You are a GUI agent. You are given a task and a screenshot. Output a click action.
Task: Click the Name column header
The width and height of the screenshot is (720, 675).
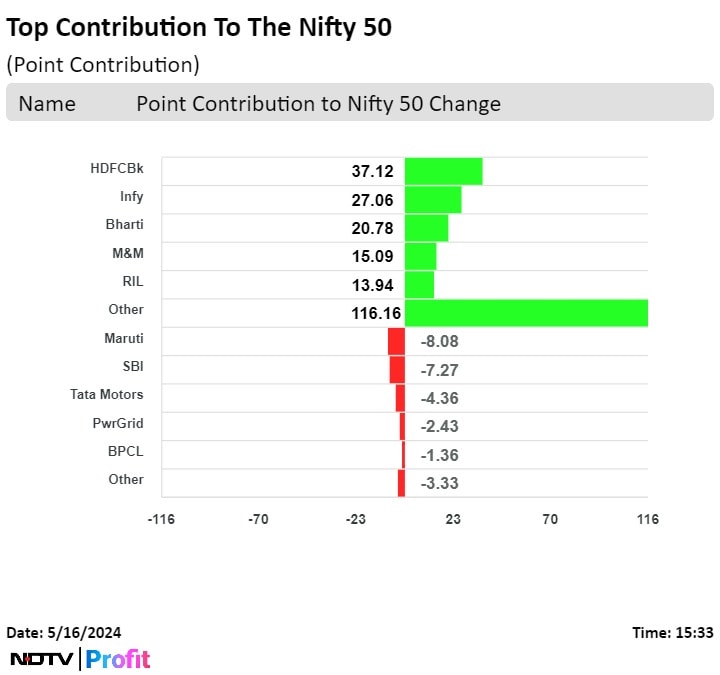47,103
